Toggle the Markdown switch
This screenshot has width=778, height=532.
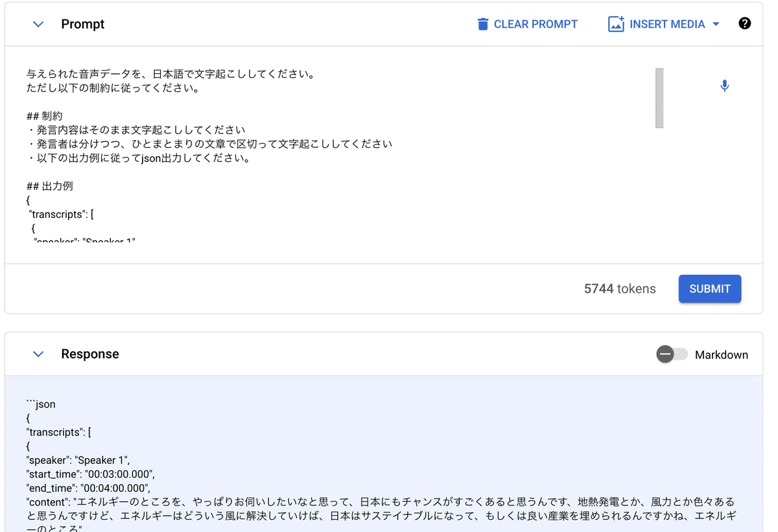point(671,354)
